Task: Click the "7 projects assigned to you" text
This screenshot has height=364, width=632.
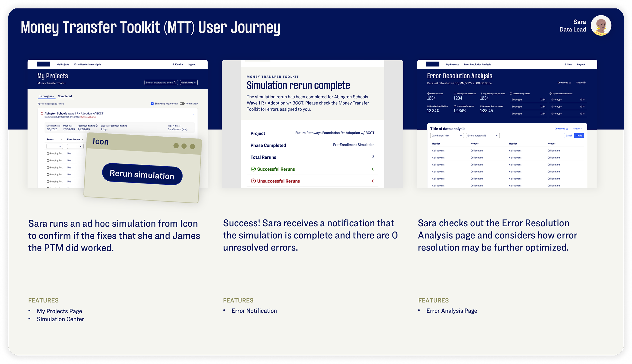Action: click(x=51, y=104)
